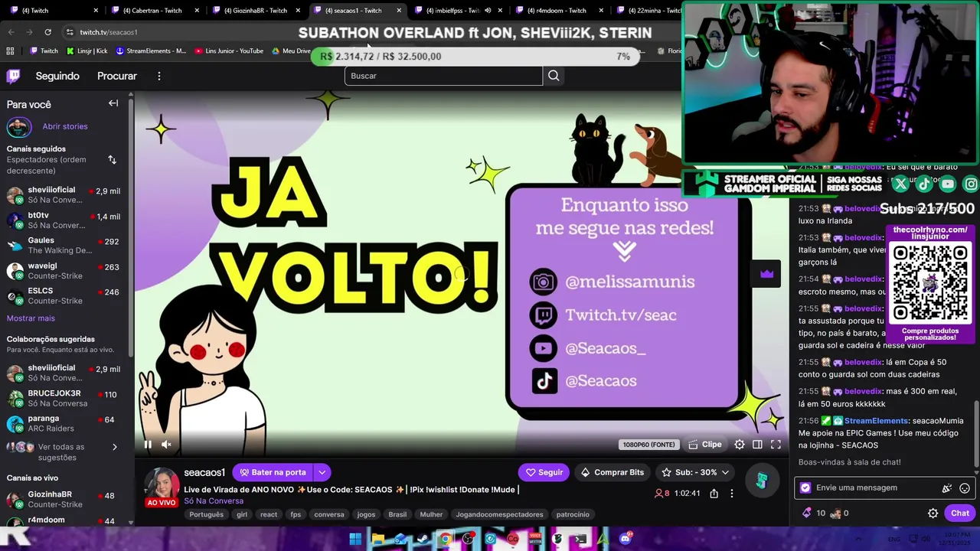The image size is (980, 551).
Task: Click the purple crown icon on the stream
Action: pos(766,274)
